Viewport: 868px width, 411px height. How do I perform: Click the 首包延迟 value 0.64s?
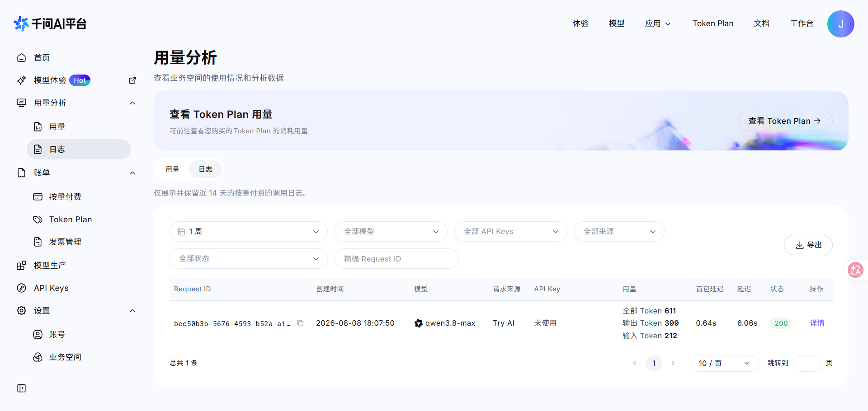point(706,323)
